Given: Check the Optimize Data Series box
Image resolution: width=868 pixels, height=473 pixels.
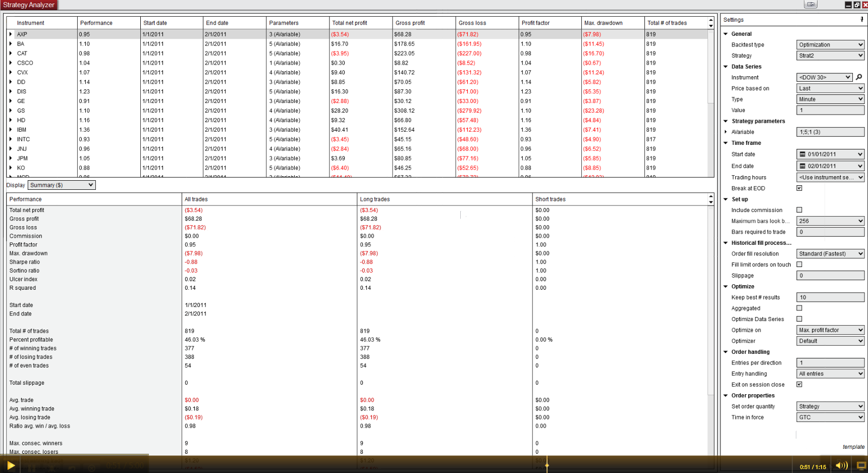Looking at the screenshot, I should point(799,319).
